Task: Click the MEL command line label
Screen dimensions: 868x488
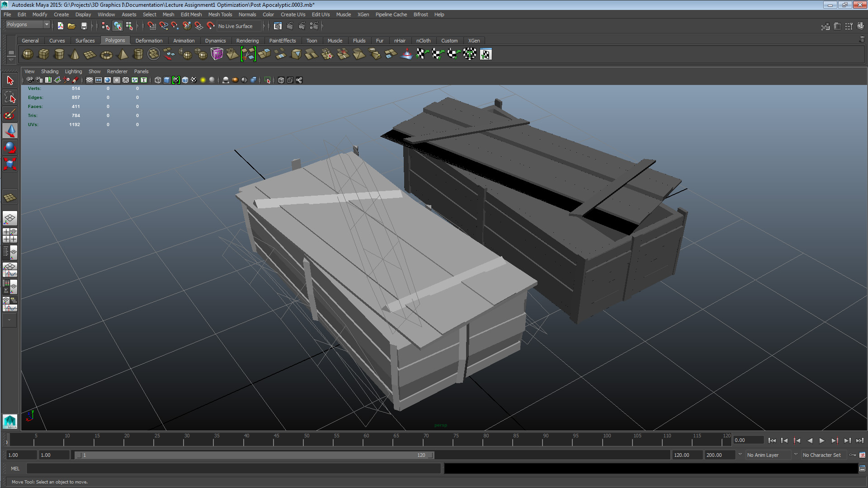Action: point(15,469)
